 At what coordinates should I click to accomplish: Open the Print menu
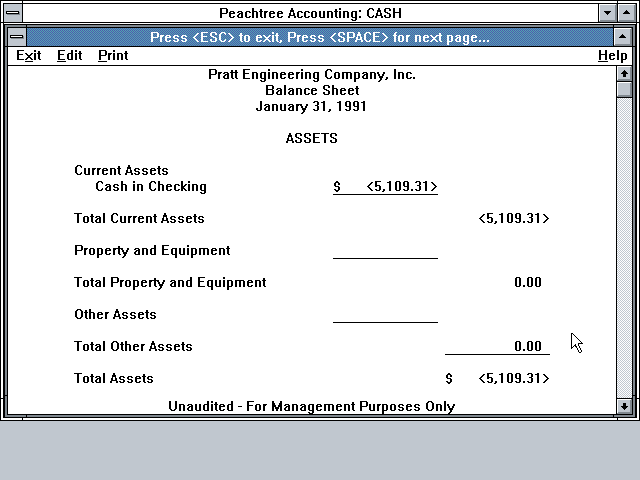click(x=113, y=56)
